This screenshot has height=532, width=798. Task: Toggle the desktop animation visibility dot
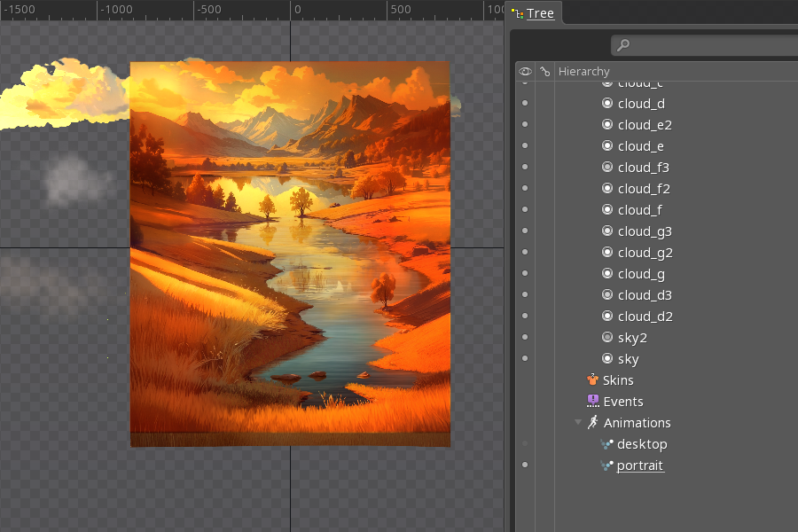[x=525, y=444]
